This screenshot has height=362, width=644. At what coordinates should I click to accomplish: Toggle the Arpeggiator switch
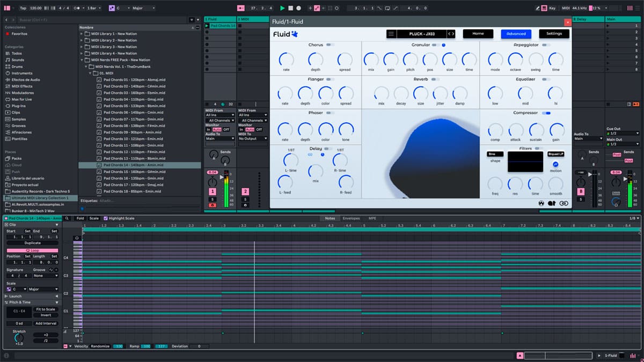click(x=546, y=45)
